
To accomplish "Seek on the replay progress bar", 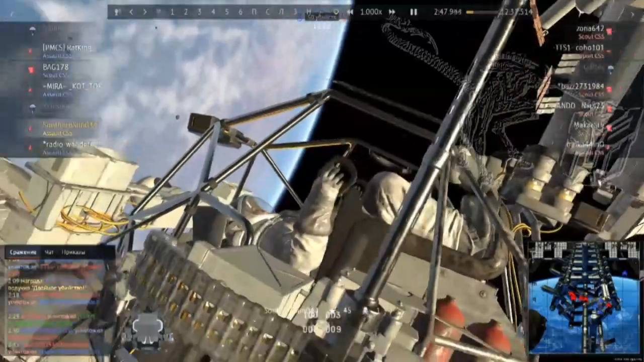I will pos(483,12).
